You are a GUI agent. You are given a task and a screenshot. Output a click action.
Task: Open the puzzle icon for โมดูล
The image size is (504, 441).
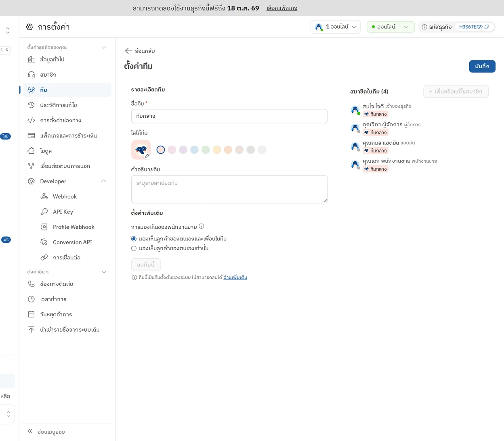31,151
